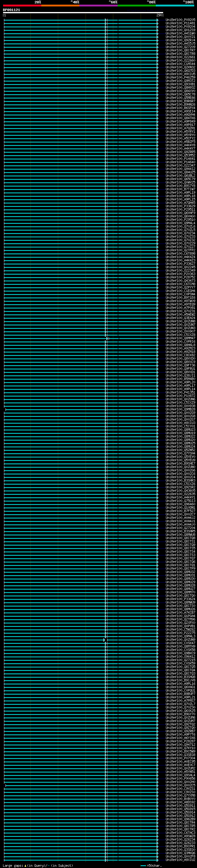The image size is (197, 868).
Task: Select hit label UniRef100_Q8H932
Action: pos(180,88)
